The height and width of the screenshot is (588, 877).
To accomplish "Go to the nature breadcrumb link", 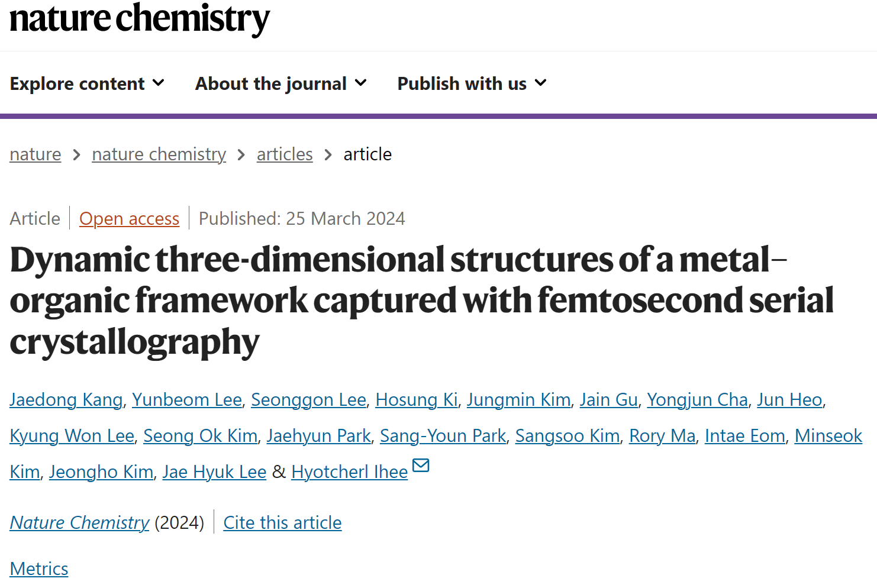I will 36,154.
